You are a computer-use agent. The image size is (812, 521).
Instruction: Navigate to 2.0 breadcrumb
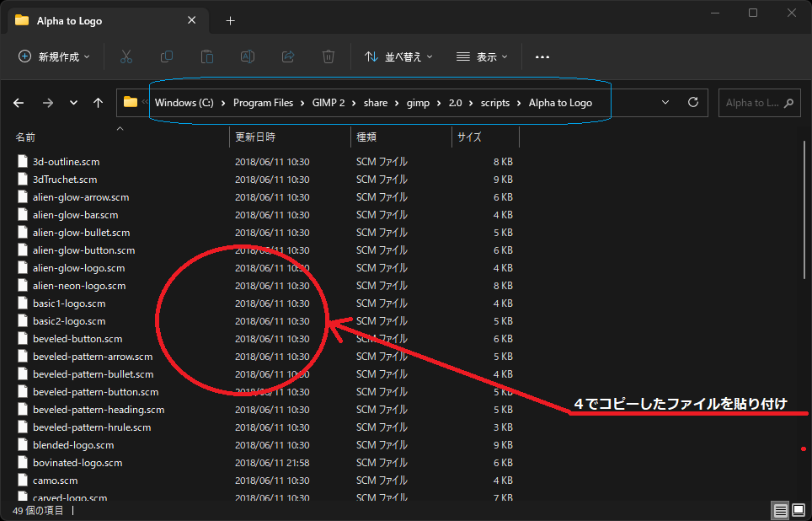coord(455,103)
